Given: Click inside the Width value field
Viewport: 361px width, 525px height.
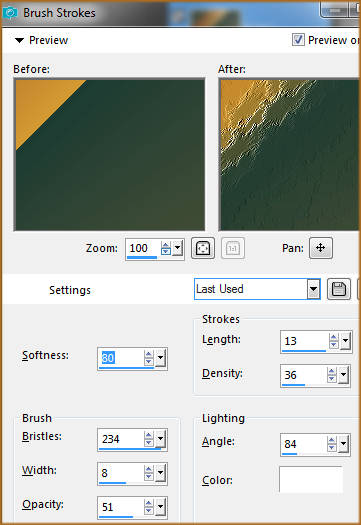Looking at the screenshot, I should click(x=121, y=473).
